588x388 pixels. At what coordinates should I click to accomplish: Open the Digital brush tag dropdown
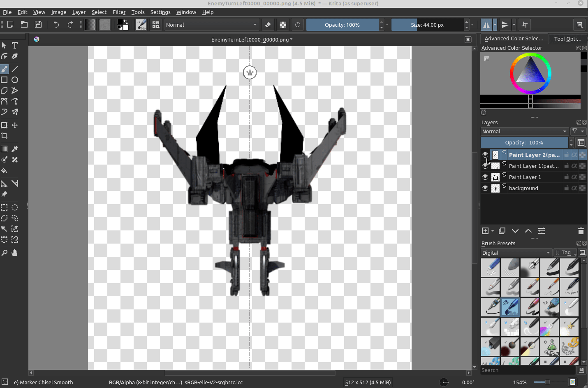point(516,253)
